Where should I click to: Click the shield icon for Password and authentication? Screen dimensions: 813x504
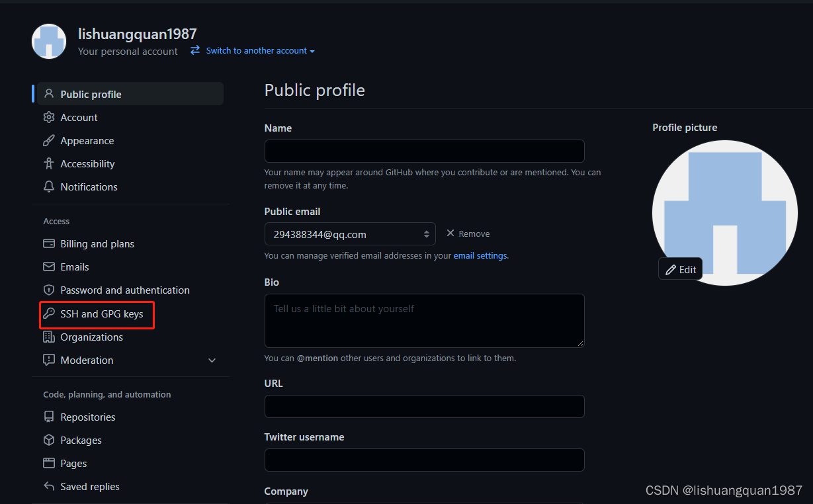coord(48,290)
